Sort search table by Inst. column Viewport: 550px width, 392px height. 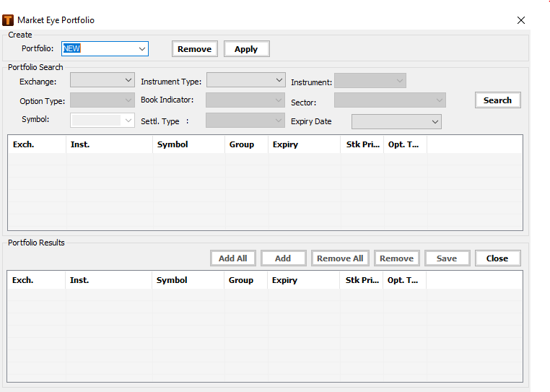pyautogui.click(x=110, y=144)
